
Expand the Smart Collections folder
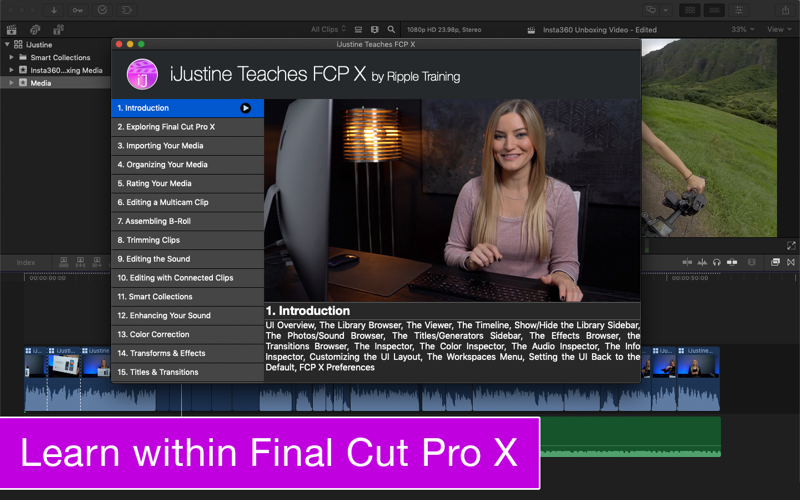tap(11, 57)
